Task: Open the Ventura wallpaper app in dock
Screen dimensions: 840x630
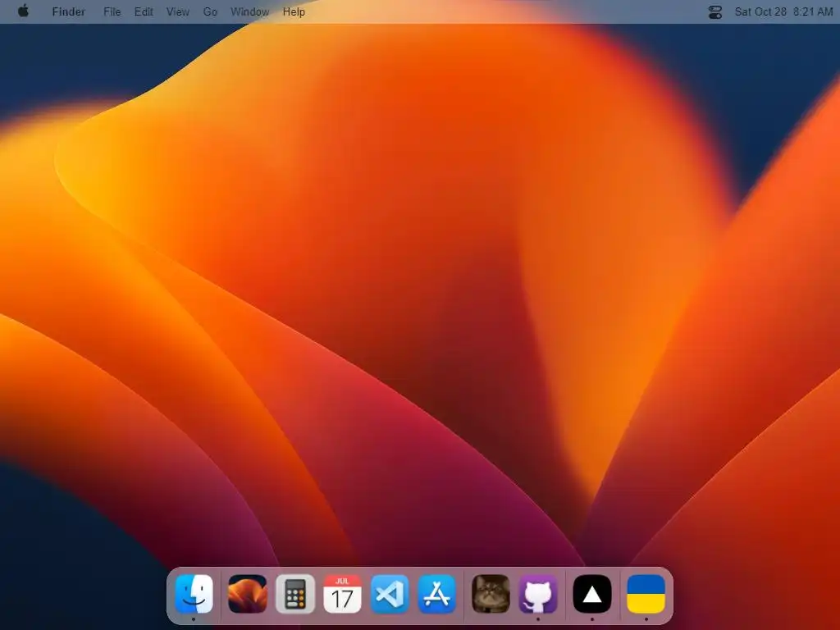Action: pyautogui.click(x=248, y=594)
